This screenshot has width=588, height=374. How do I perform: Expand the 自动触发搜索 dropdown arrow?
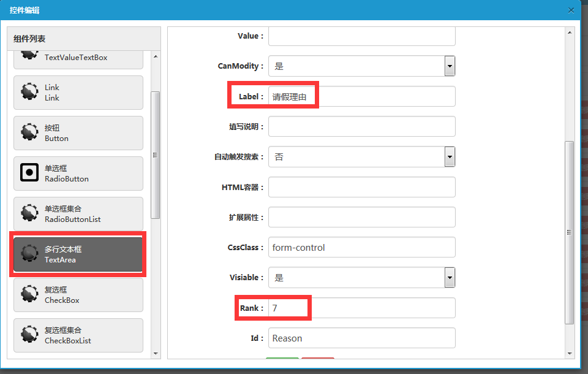coord(450,156)
